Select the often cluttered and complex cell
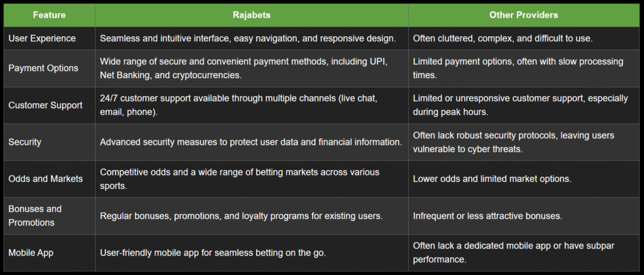644x275 pixels. click(524, 38)
